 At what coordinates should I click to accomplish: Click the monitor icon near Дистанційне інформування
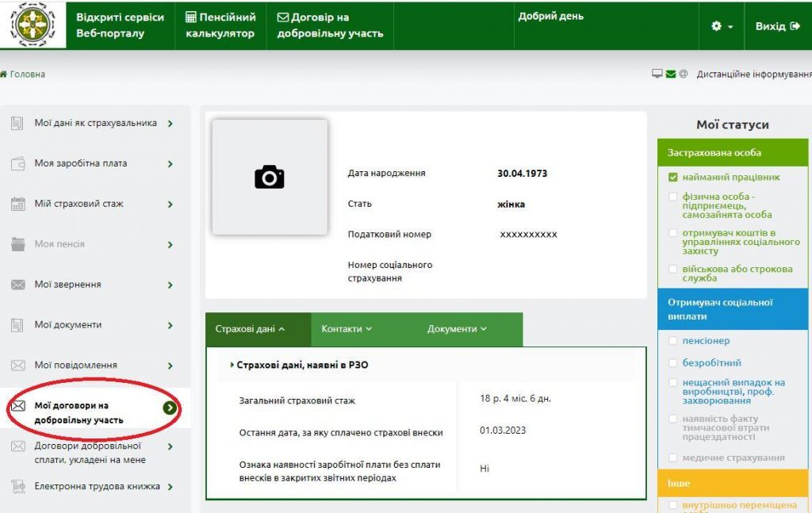(657, 74)
